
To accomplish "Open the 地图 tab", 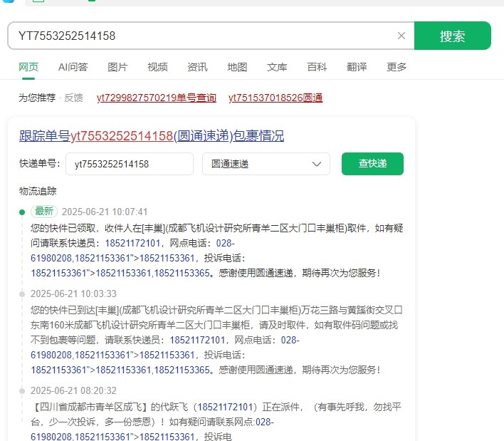I will [x=237, y=67].
